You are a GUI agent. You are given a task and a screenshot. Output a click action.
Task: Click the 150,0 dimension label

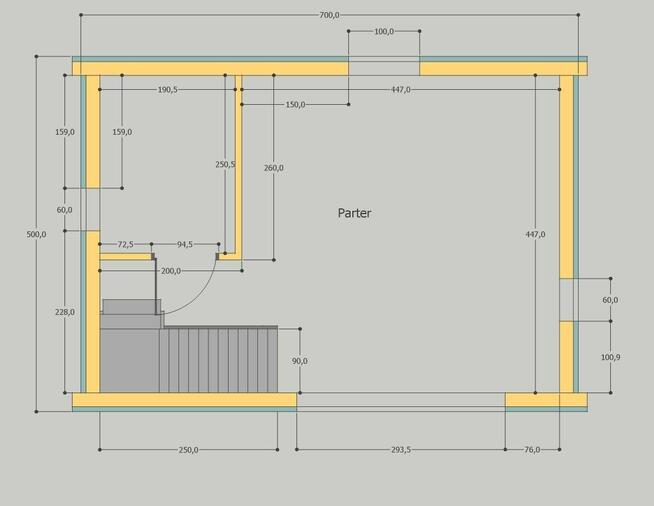[295, 104]
